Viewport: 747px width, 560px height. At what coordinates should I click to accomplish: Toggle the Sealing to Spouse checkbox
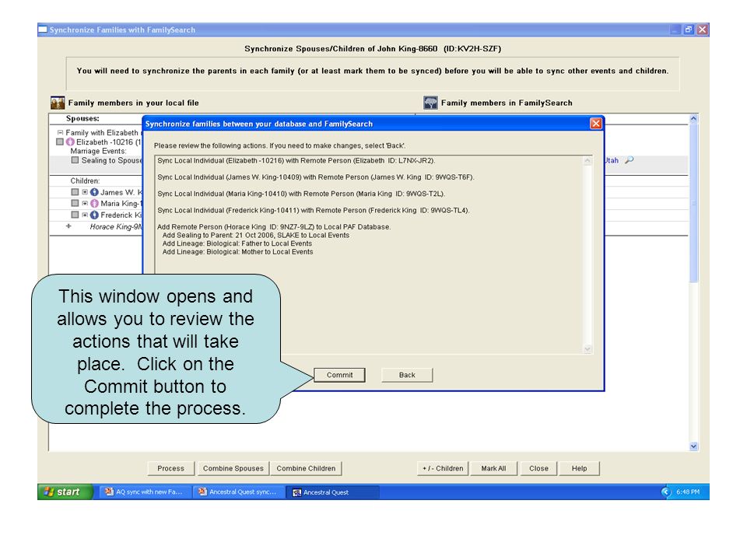(75, 160)
